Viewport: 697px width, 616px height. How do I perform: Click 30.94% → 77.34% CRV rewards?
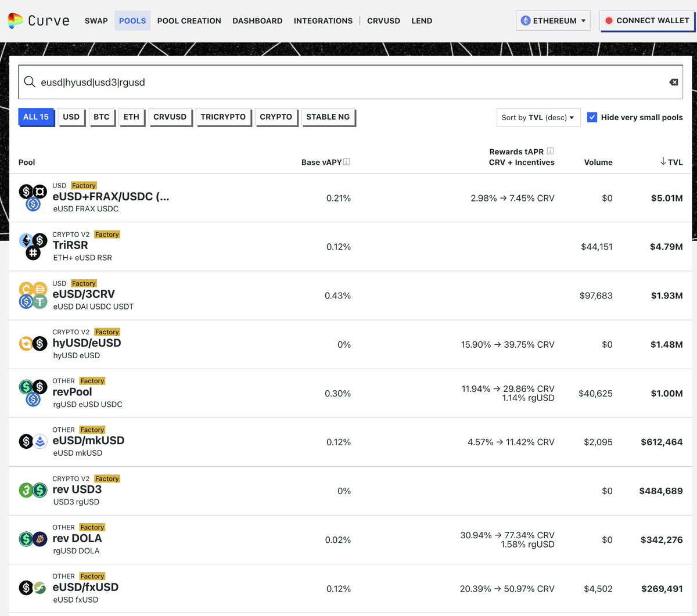[507, 535]
